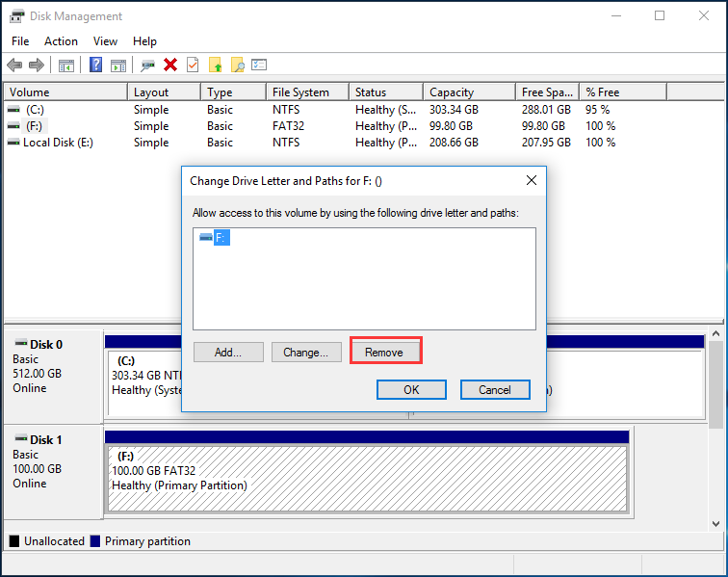Sort by the Volume column header
728x577 pixels.
pos(65,92)
